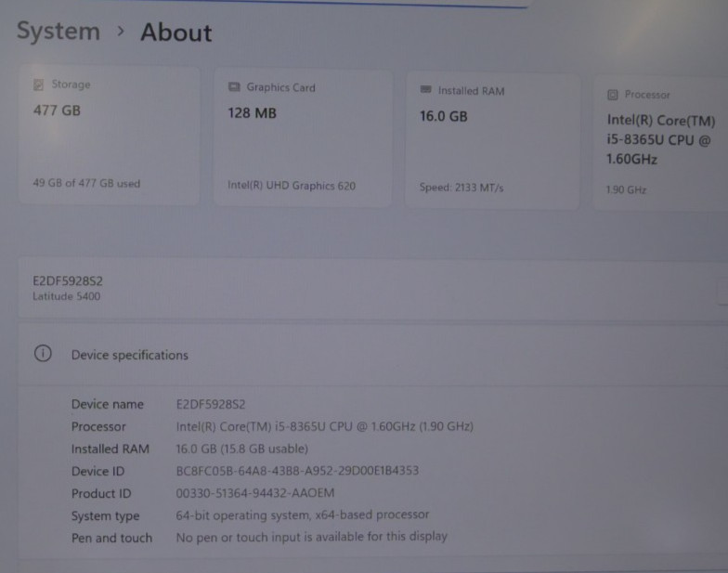The width and height of the screenshot is (728, 573).
Task: Click '49 GB of 477 GB used' text
Action: pyautogui.click(x=86, y=183)
